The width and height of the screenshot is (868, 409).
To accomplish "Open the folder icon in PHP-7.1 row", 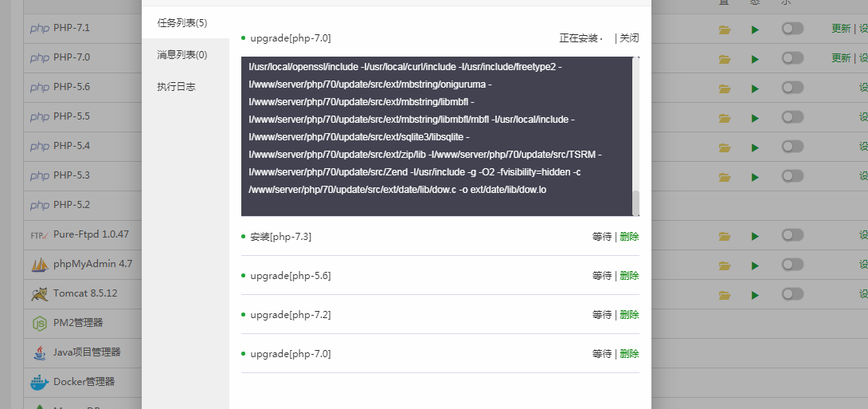I will [x=725, y=29].
